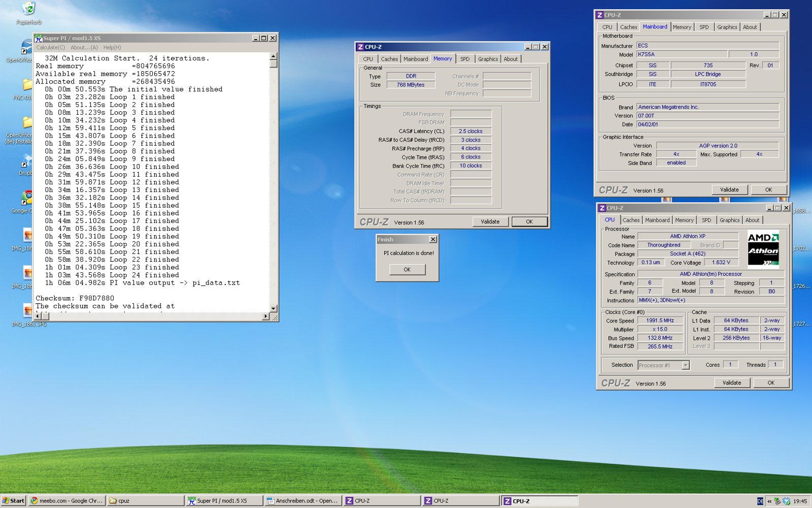Select CPU tab in Memory CPU-Z window
Viewport: 812px width, 508px height.
click(x=368, y=59)
